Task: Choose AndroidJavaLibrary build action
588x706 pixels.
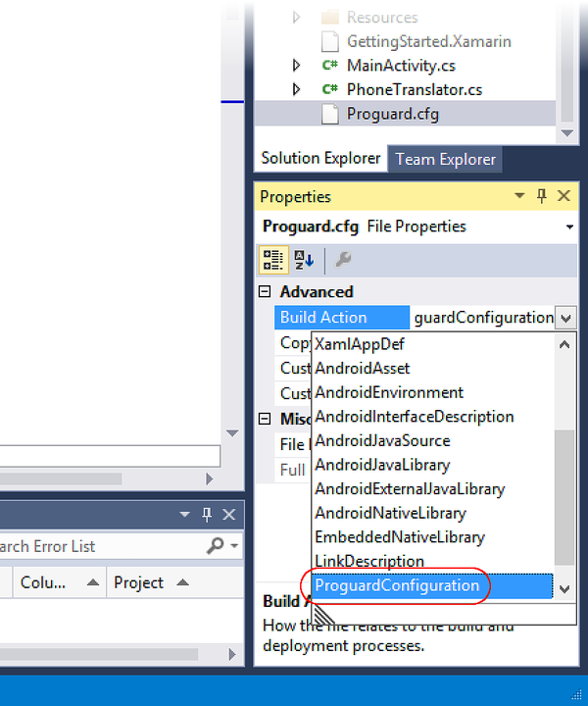Action: coord(432,465)
